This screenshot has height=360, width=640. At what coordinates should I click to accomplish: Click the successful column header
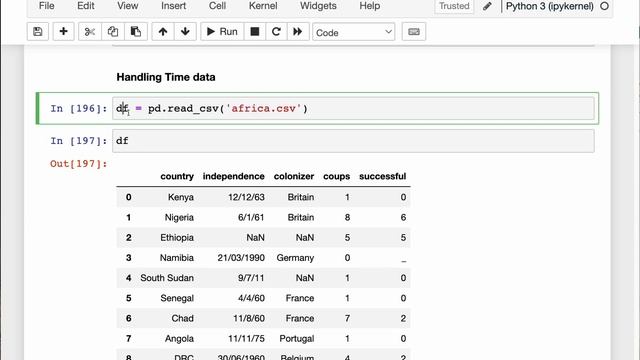coord(382,176)
